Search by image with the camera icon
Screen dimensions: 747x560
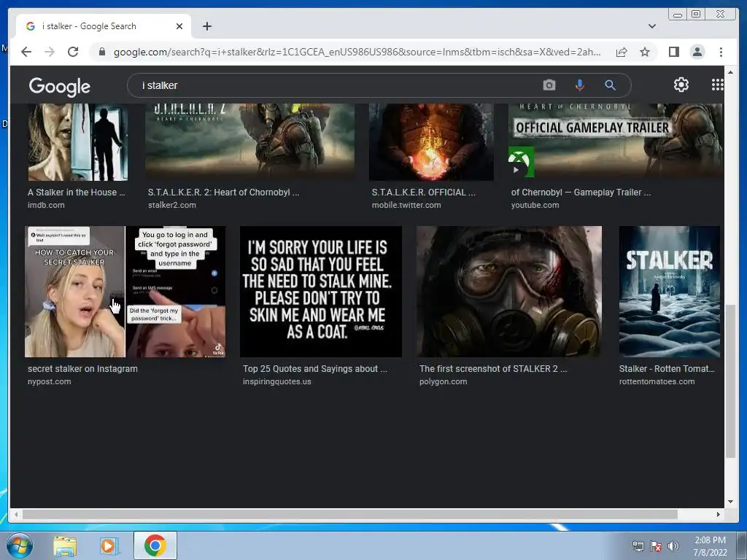549,85
